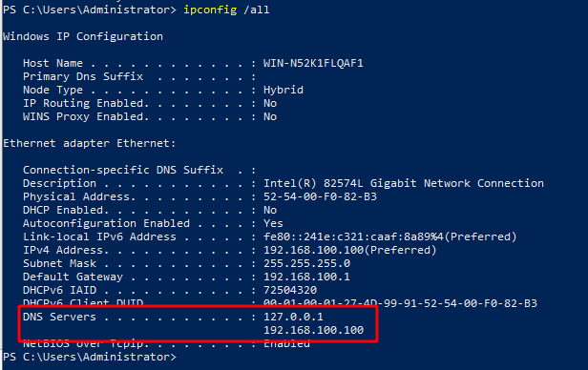Click the DHCPv6 IAID value 72504320
588x370 pixels.
[x=290, y=290]
